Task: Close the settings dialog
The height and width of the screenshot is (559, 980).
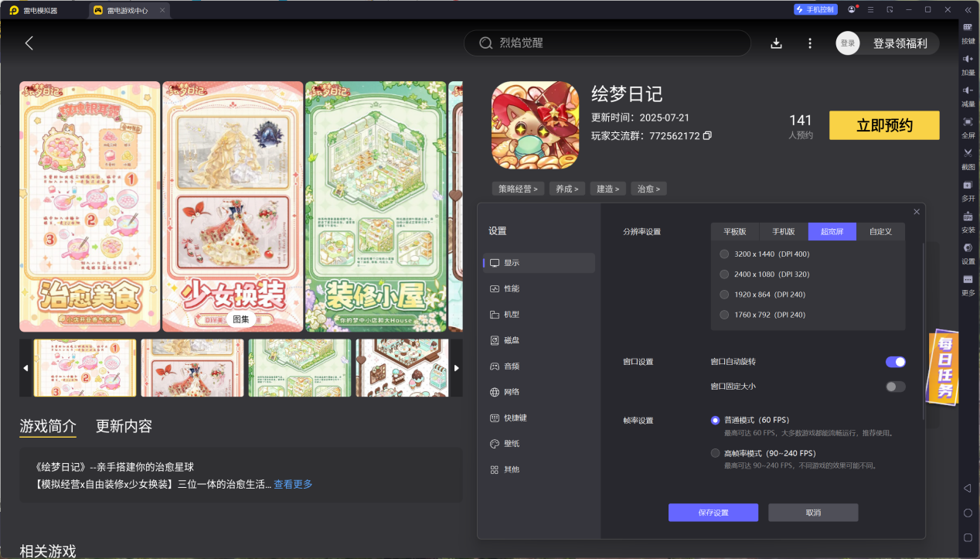Action: (x=917, y=212)
